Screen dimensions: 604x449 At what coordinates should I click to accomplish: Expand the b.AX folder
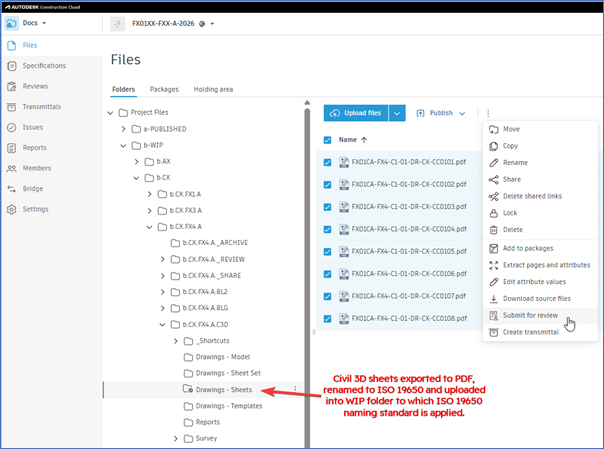136,162
